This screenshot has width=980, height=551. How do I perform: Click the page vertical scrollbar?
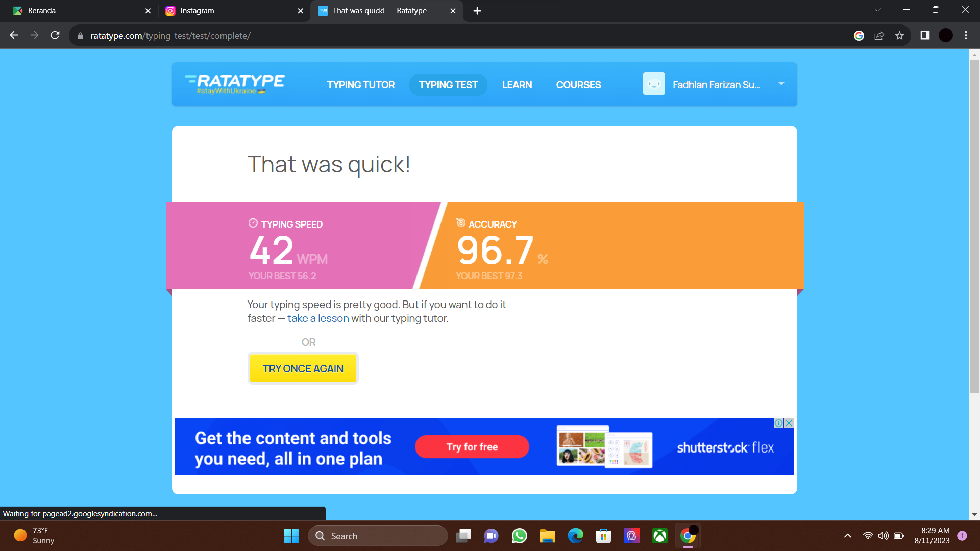click(974, 224)
